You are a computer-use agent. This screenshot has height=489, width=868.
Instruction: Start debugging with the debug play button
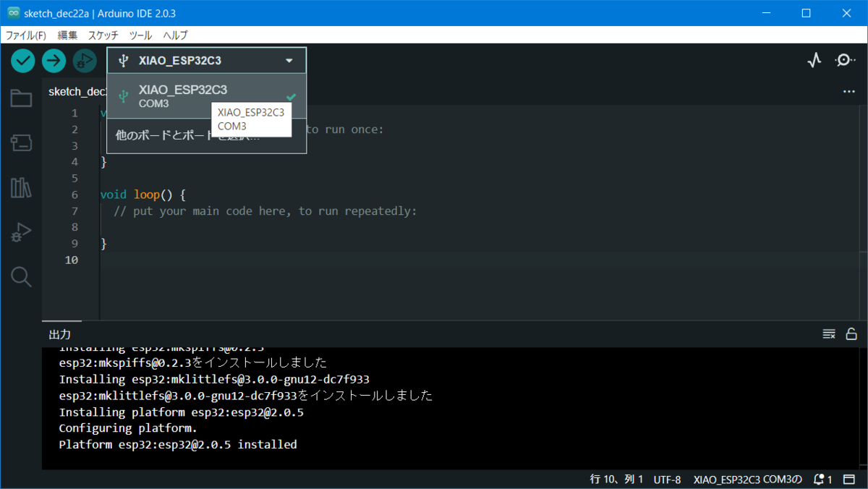tap(85, 61)
